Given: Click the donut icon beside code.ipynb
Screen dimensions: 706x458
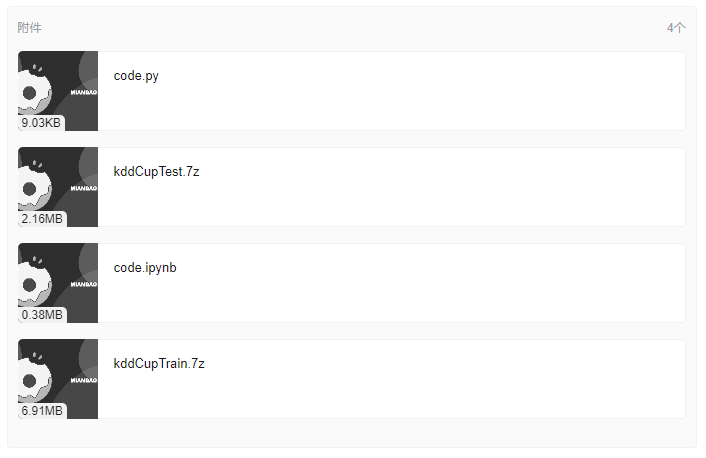Looking at the screenshot, I should pos(30,284).
